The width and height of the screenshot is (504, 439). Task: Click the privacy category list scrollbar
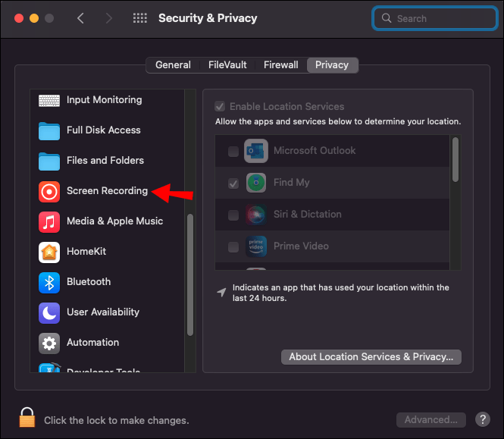tap(190, 274)
